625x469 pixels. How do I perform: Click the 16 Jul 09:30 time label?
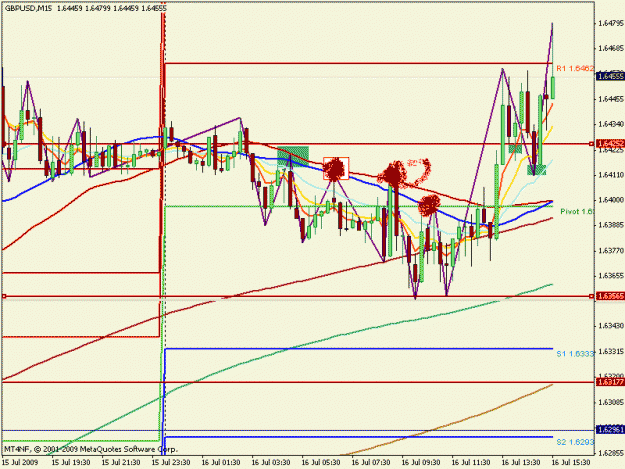coord(421,463)
